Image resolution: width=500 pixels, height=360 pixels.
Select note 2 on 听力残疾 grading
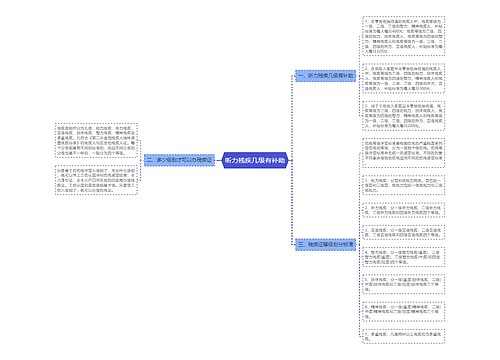click(x=403, y=210)
